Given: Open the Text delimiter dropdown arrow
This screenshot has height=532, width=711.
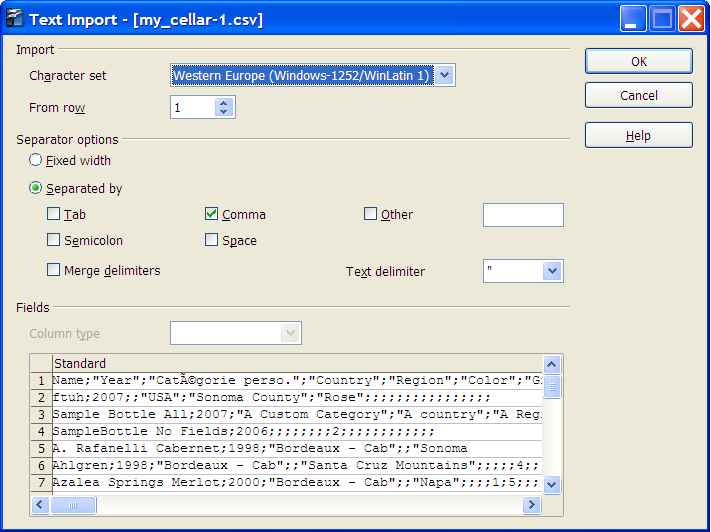Looking at the screenshot, I should [x=552, y=271].
